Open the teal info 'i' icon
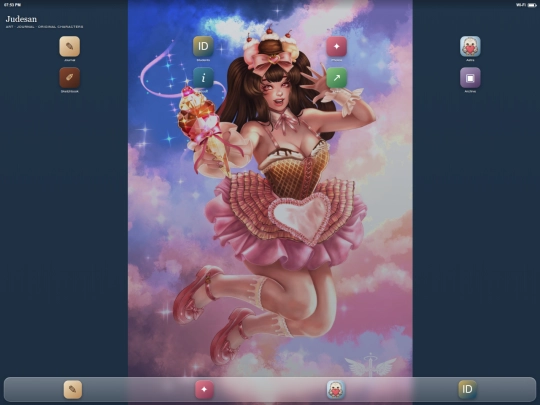The image size is (540, 405). (203, 77)
